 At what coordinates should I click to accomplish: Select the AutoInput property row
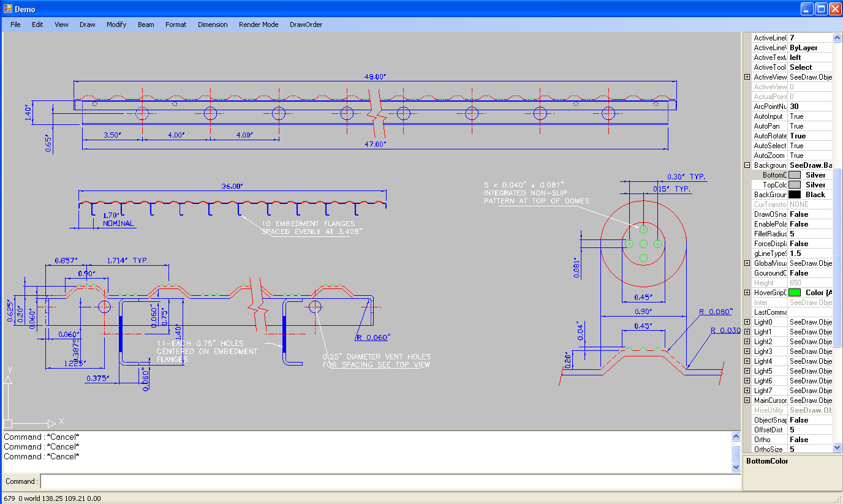pos(792,116)
